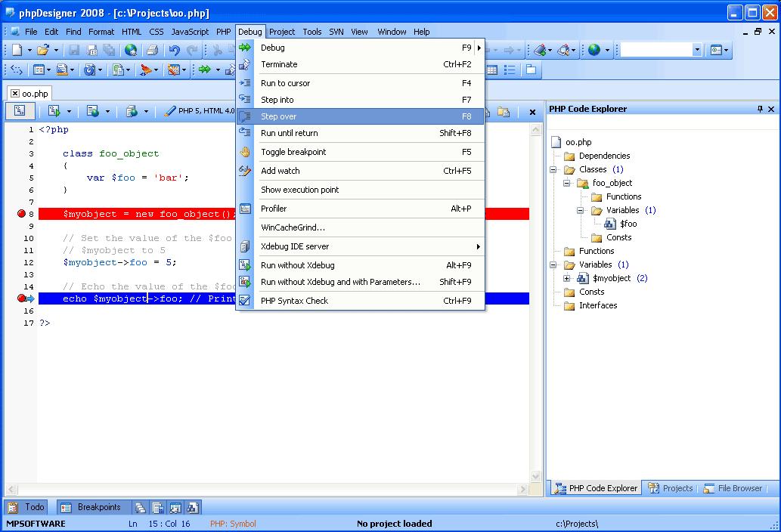
Task: Pin the PHP Code Explorer panel
Action: pos(760,109)
